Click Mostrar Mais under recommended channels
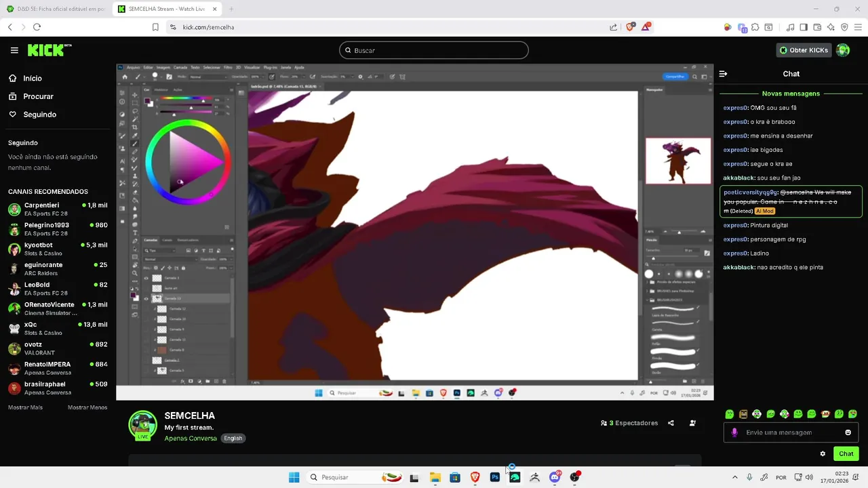This screenshot has width=868, height=488. click(x=25, y=407)
